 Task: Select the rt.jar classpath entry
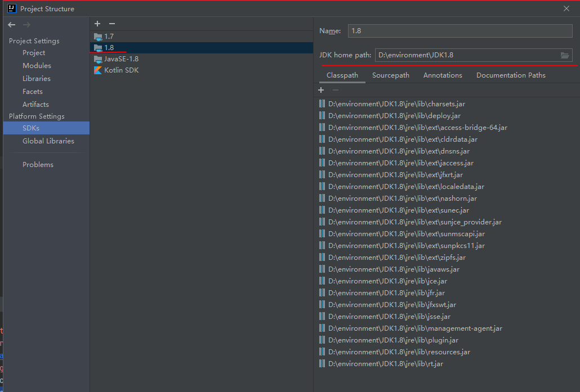tap(385, 363)
